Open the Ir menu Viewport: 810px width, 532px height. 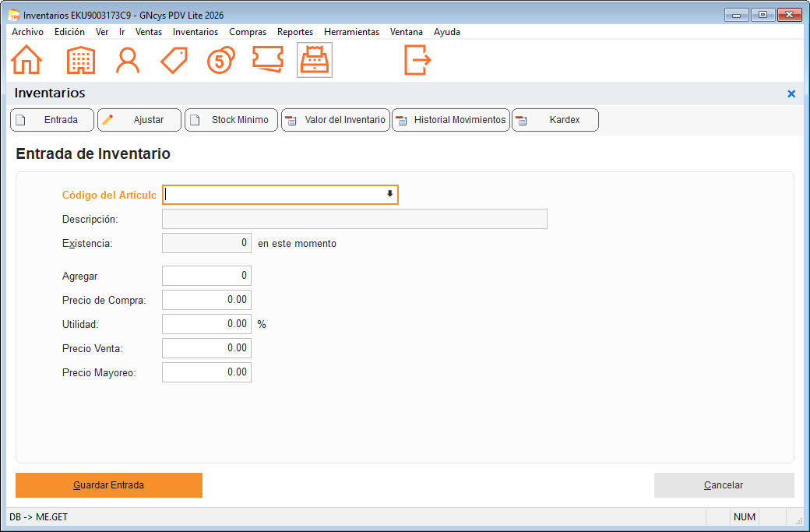(x=122, y=32)
